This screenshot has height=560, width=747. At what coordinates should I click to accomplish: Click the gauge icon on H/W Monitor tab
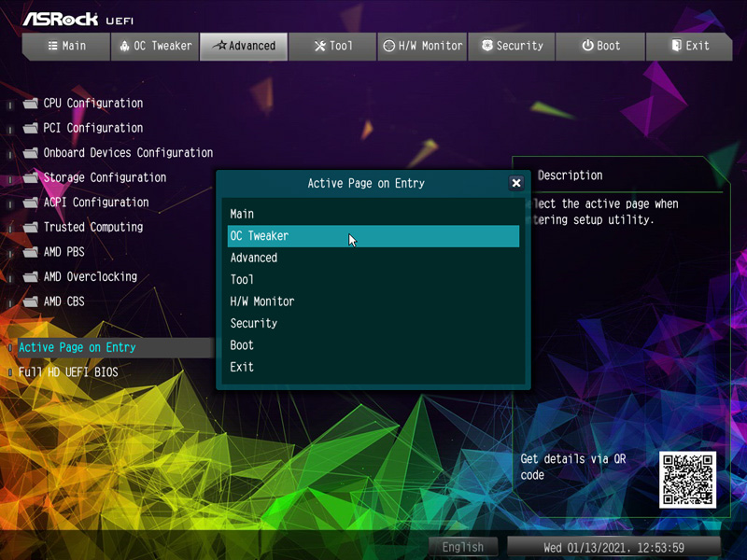point(389,46)
